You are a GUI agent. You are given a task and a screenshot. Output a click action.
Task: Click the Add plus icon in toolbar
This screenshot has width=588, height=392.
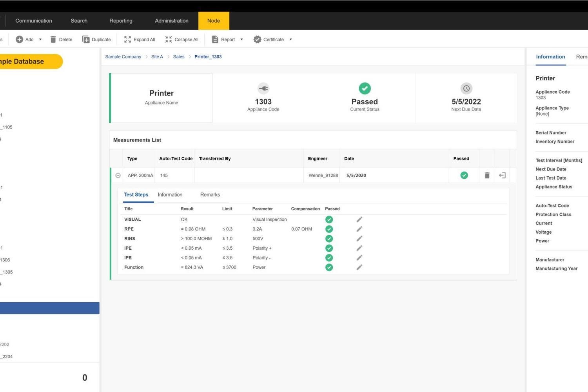19,40
